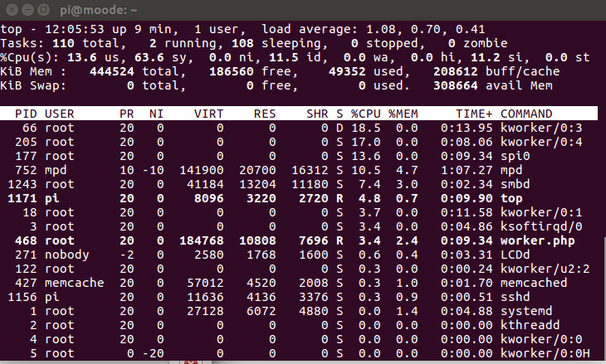The image size is (606, 364).
Task: Click the ksoftirqd/0 command entry
Action: point(541,226)
